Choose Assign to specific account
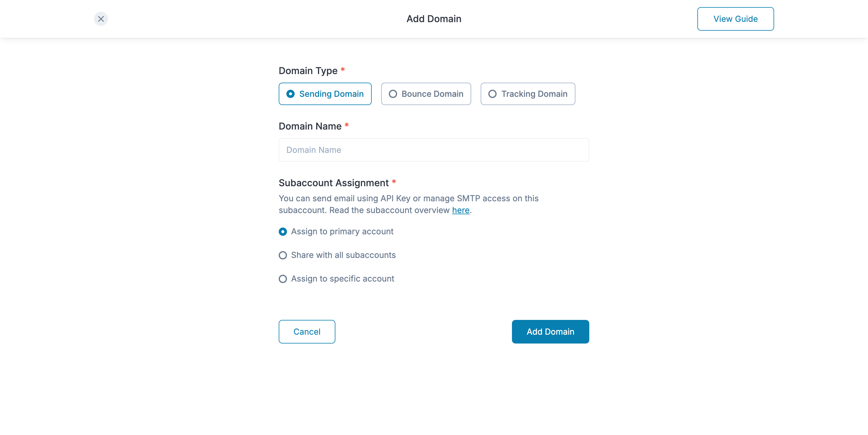 click(283, 279)
